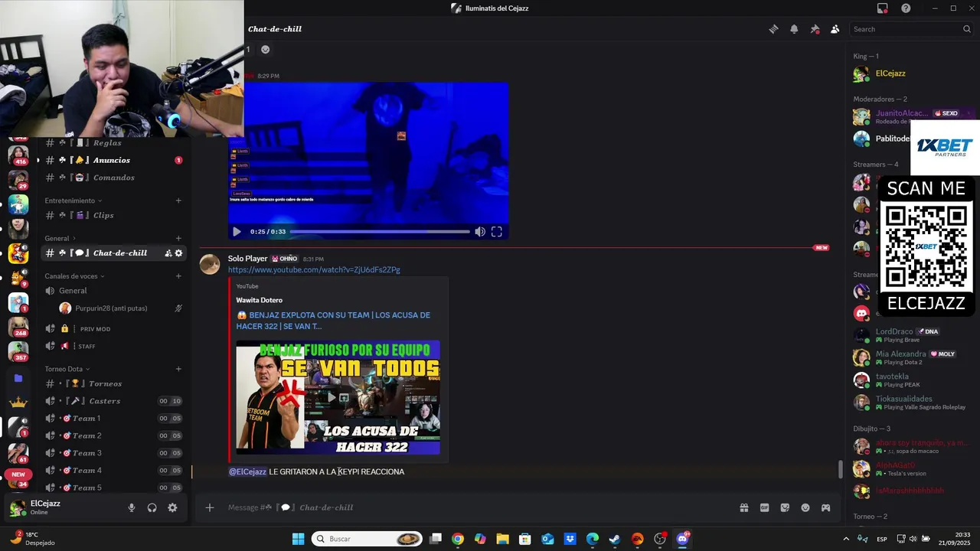980x551 pixels.
Task: Open emoji picker icon
Action: 805,507
